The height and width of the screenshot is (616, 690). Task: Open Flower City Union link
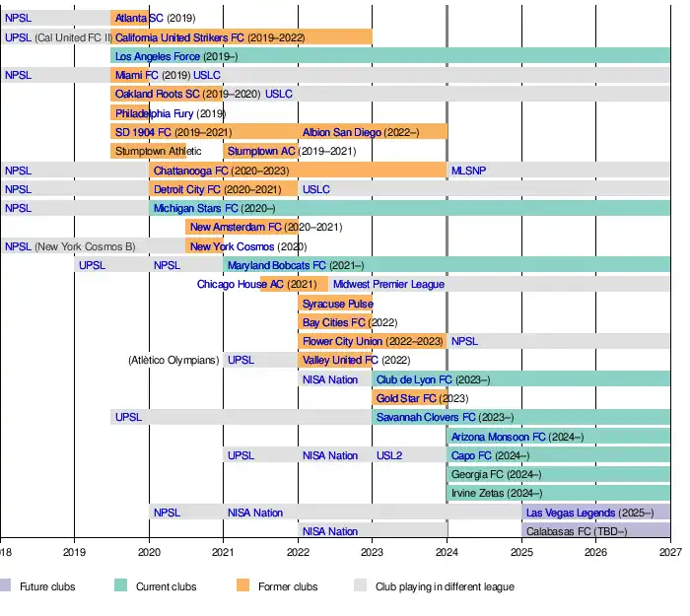[x=342, y=341]
